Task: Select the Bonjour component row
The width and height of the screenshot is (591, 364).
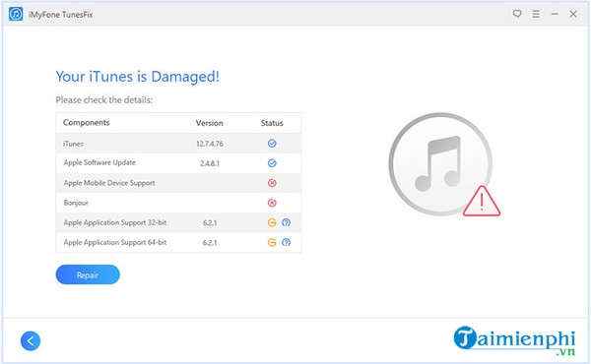Action: tap(178, 203)
